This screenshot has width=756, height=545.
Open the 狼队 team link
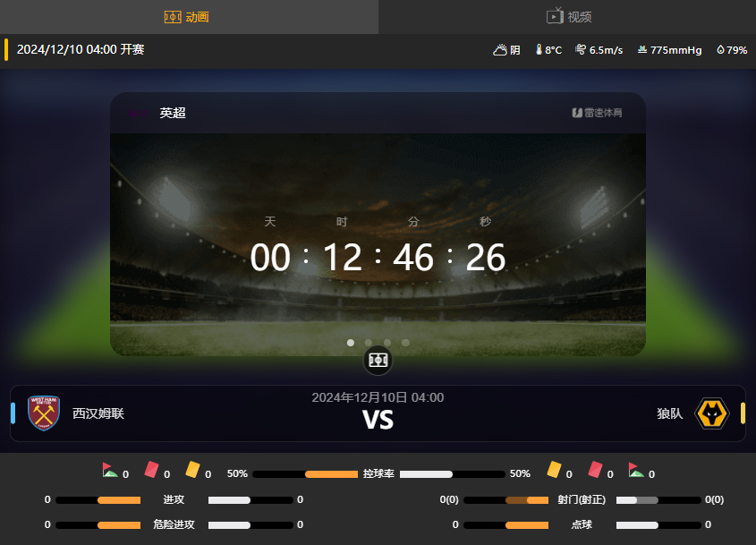coord(670,413)
